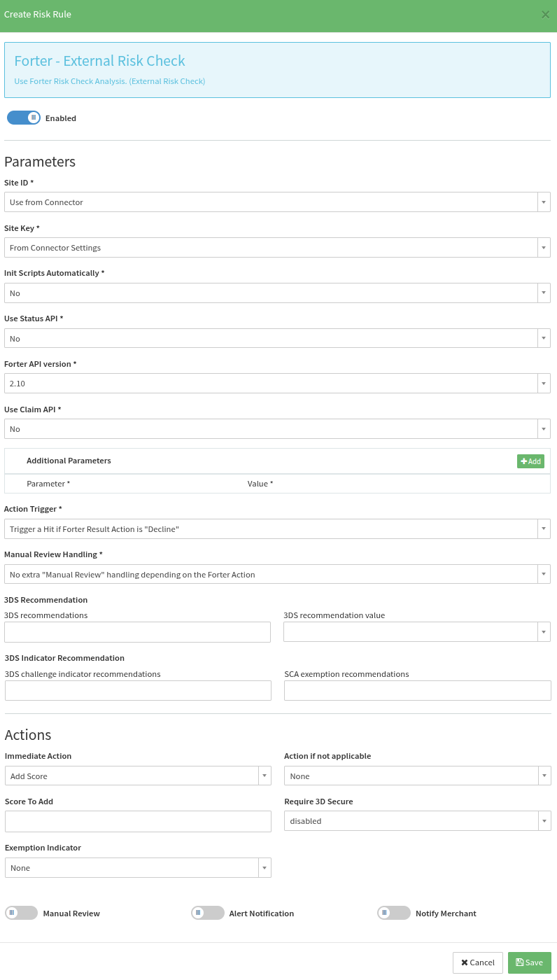Click the 3DS recommendations input field
Screen dimensions: 557x980
[137, 632]
